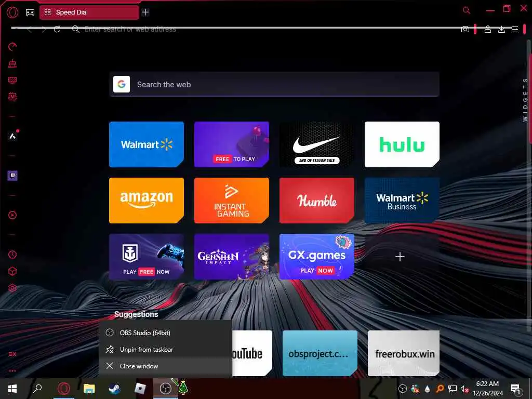
Task: Open the Walmart Business tile
Action: click(402, 200)
